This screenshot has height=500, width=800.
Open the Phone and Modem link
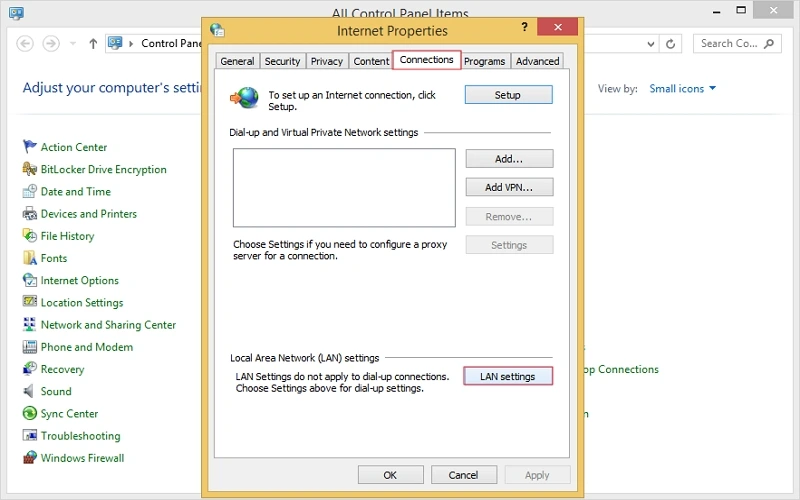click(87, 347)
